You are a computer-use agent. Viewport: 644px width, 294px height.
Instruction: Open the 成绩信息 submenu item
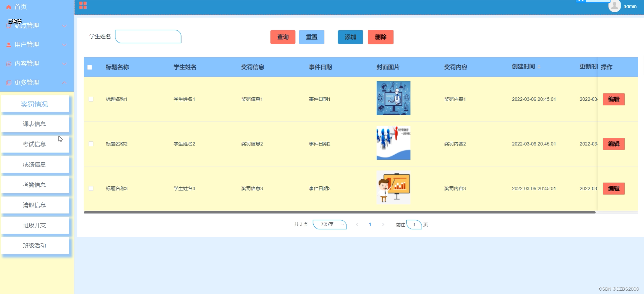point(35,164)
